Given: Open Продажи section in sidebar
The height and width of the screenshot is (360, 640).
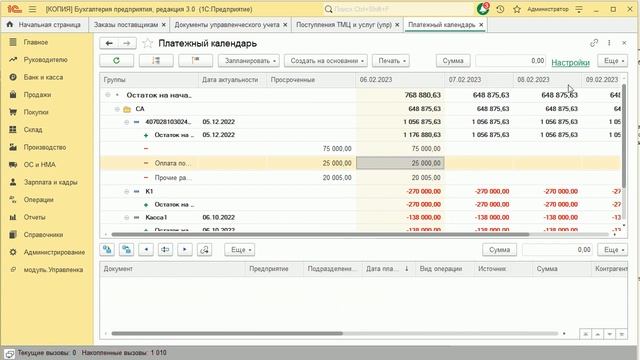Looking at the screenshot, I should (37, 95).
